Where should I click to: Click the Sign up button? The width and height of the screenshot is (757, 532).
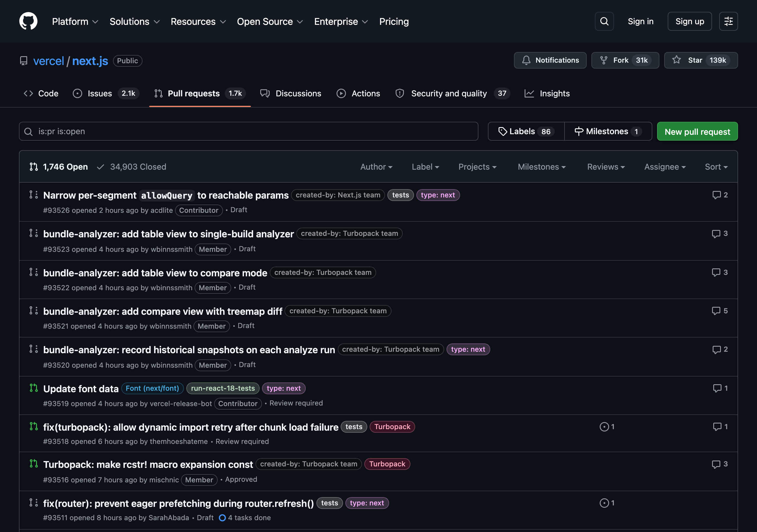point(689,21)
